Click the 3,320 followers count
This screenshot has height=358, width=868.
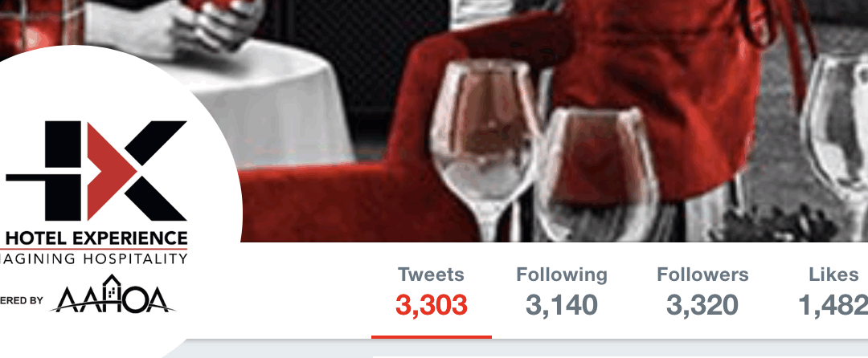click(702, 305)
